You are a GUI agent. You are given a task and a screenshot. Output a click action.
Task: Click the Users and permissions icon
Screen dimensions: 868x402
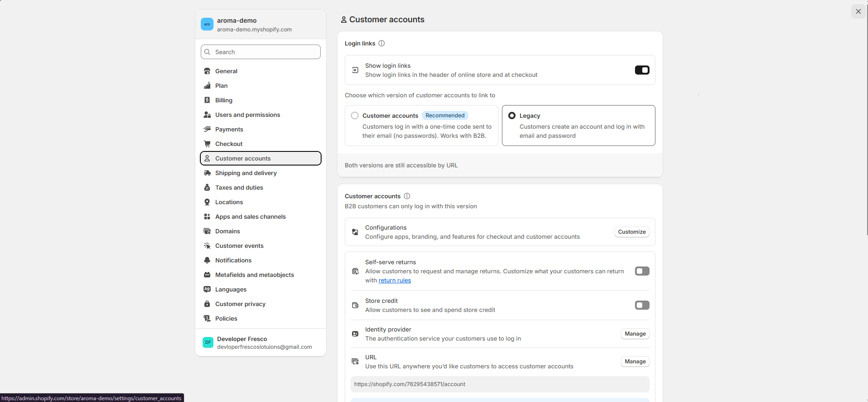pos(207,115)
